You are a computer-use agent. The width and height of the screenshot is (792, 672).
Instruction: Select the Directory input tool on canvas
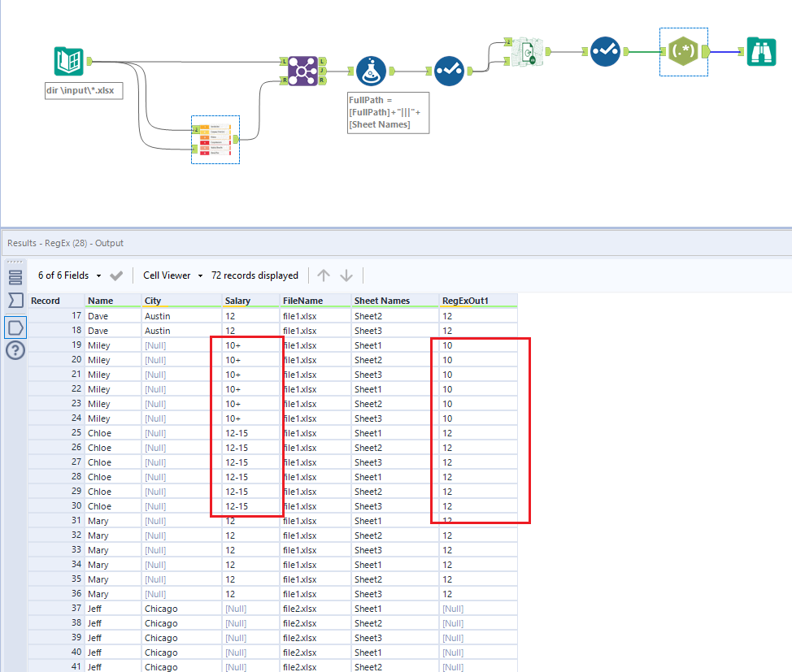pos(68,61)
